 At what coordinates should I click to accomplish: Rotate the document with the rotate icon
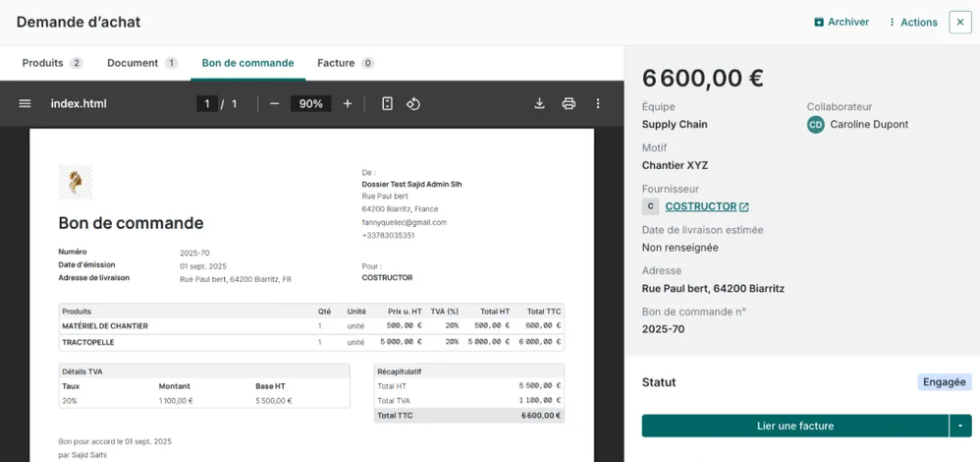[x=413, y=103]
